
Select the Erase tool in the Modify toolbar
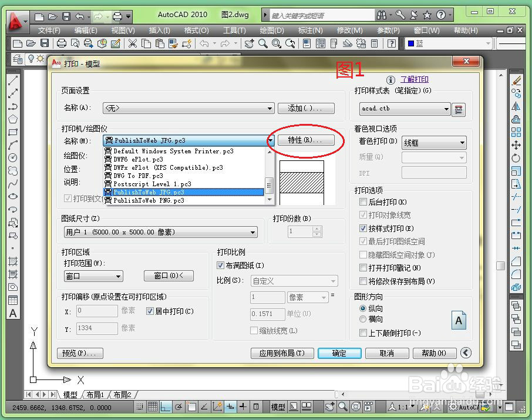(x=517, y=79)
